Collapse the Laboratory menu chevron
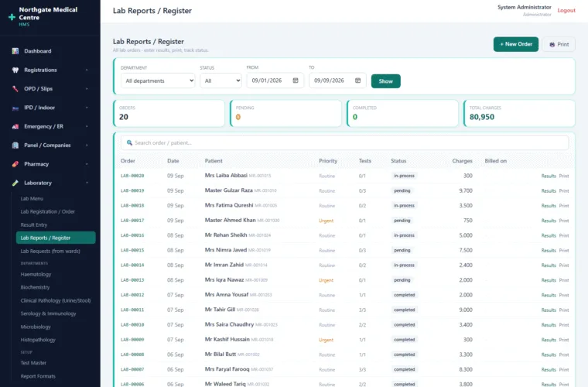This screenshot has width=588, height=387. (87, 183)
